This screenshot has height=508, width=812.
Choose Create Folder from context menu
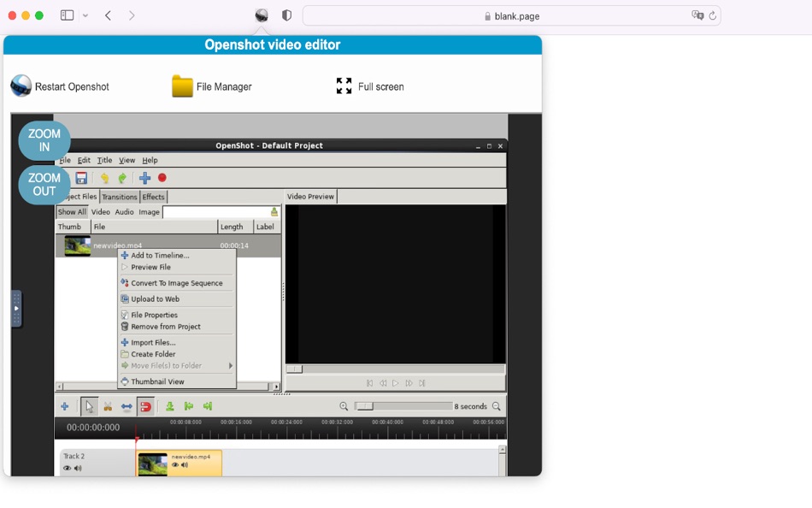tap(177, 355)
